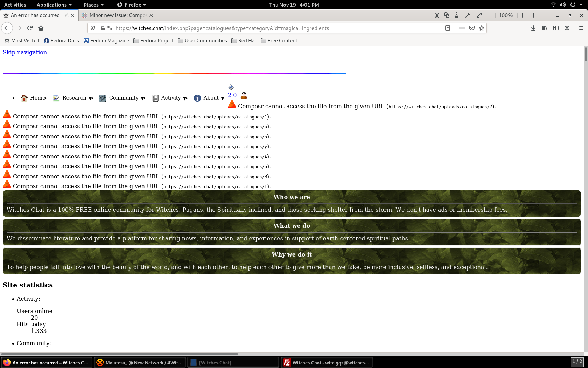Click the Community icon in the navbar
Viewport: 588px width, 368px height.
103,98
